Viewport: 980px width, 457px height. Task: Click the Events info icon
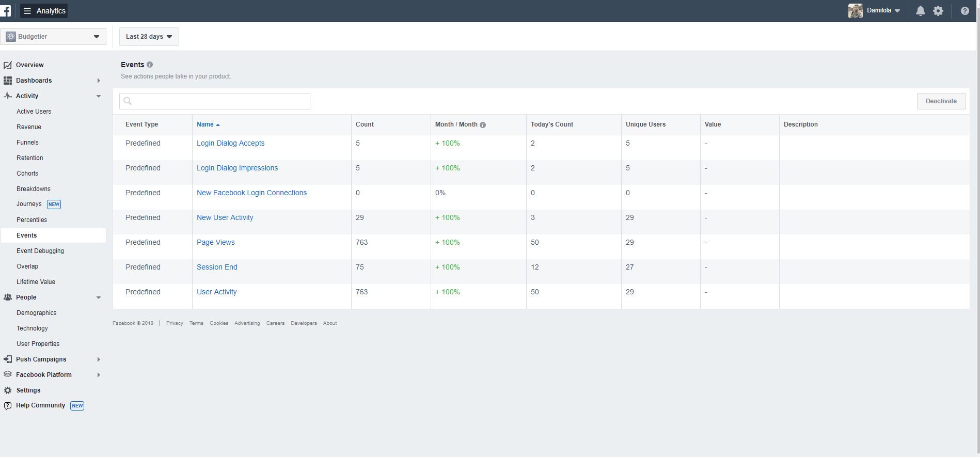(150, 65)
